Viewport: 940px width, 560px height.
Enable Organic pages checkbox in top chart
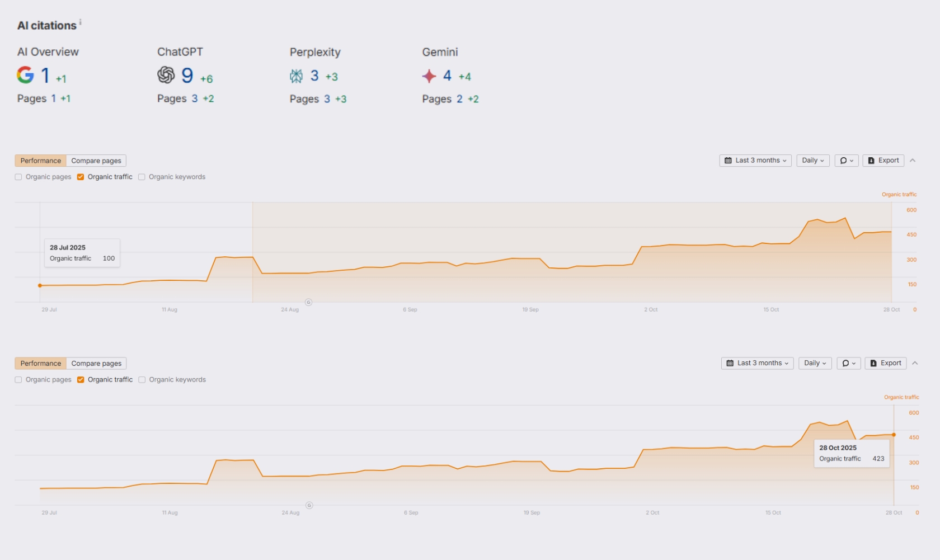coord(18,177)
